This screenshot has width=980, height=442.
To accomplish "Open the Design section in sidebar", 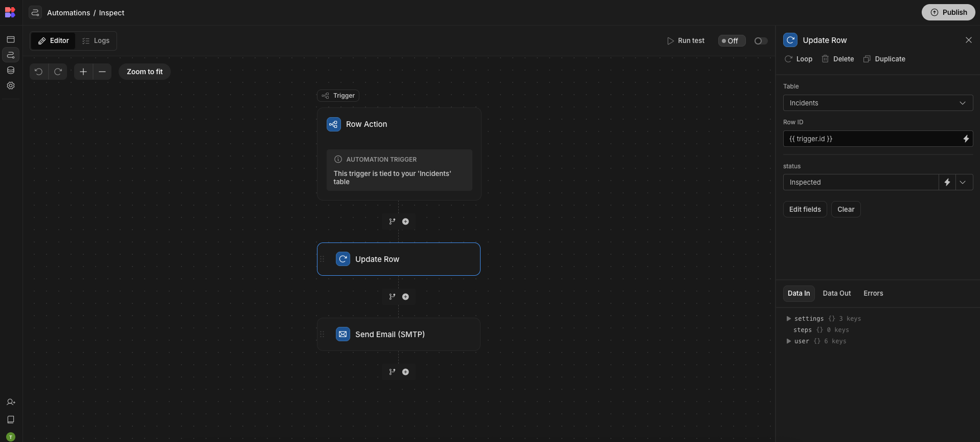I will click(11, 39).
